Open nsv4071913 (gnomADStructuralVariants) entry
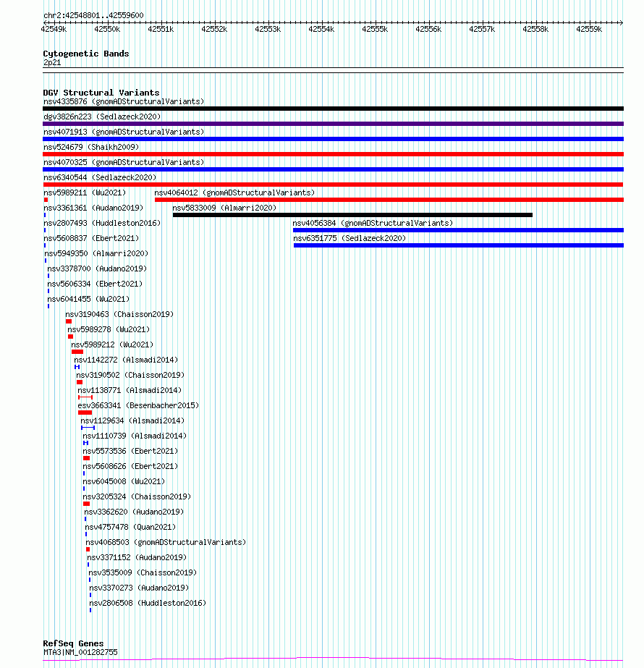This screenshot has width=644, height=668. coord(124,132)
